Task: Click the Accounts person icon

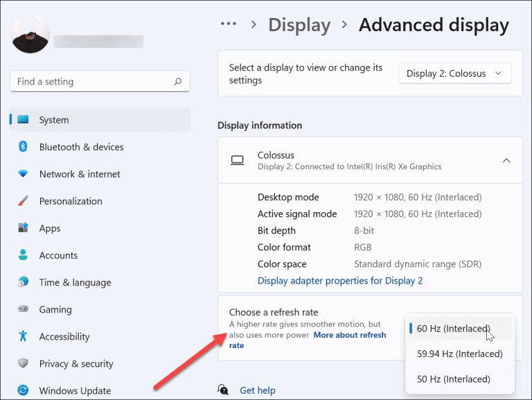Action: tap(23, 254)
